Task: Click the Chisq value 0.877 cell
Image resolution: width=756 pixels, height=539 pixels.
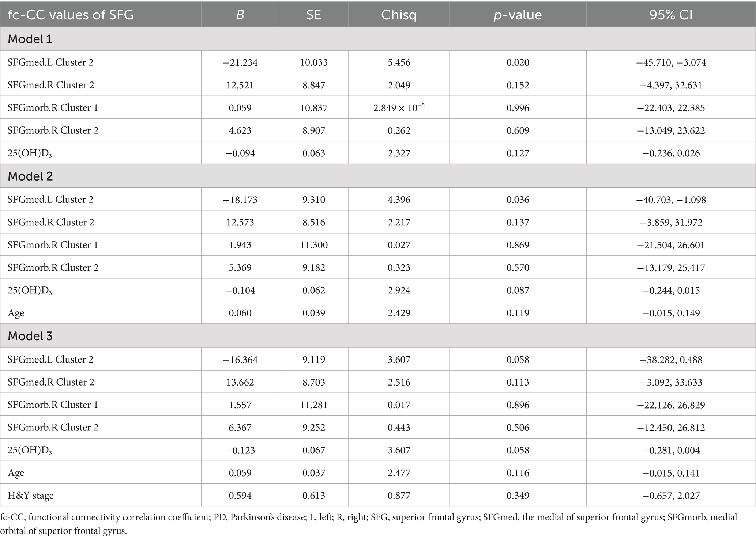Action: pos(399,496)
